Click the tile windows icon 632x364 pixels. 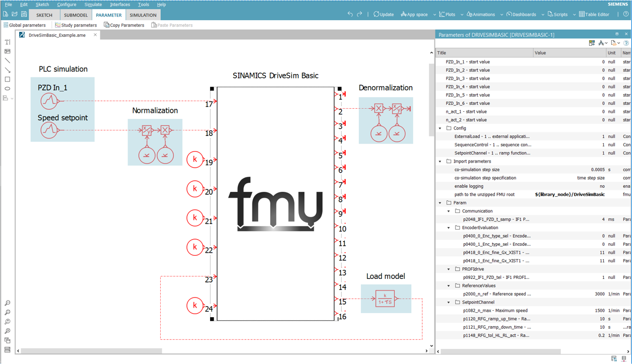click(8, 350)
